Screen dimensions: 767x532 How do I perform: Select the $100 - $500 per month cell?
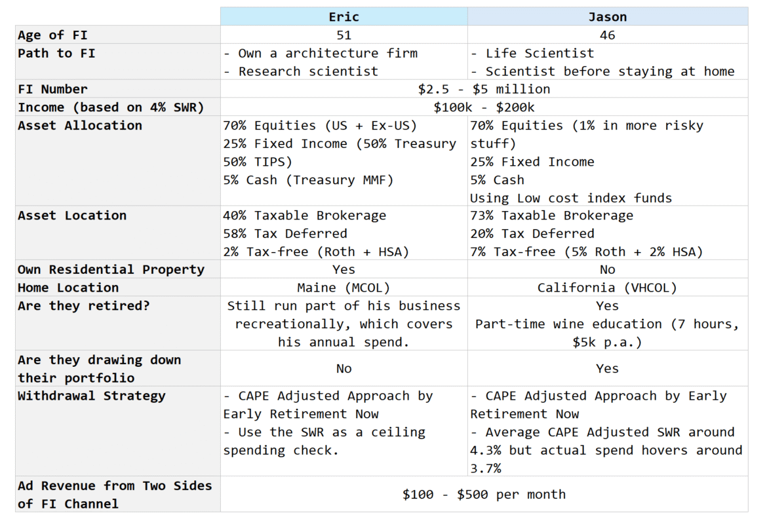coord(484,495)
